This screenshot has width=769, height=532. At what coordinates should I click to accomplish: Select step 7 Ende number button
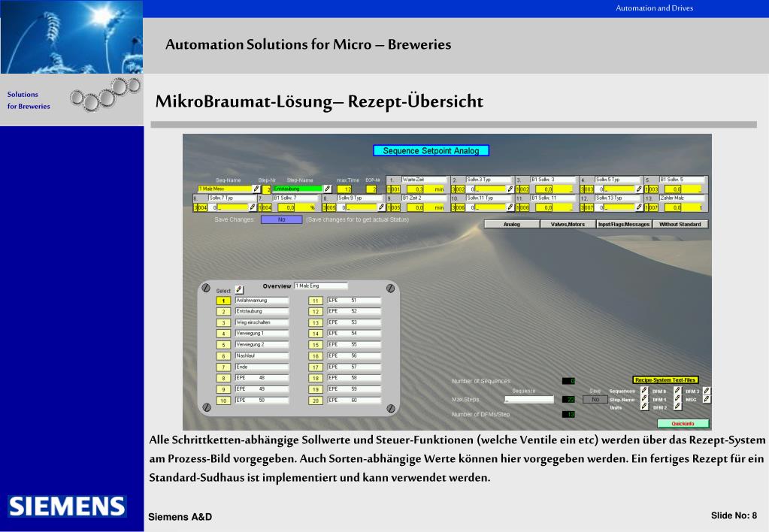tap(223, 367)
